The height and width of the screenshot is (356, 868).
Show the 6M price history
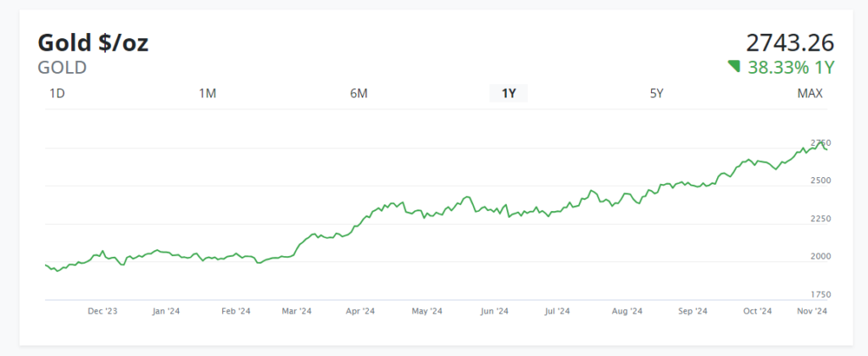(359, 93)
